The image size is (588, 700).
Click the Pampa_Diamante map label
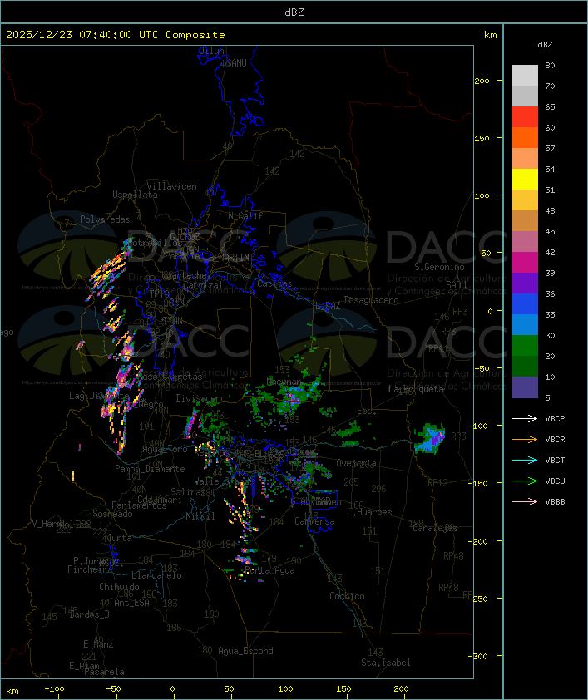pyautogui.click(x=150, y=469)
